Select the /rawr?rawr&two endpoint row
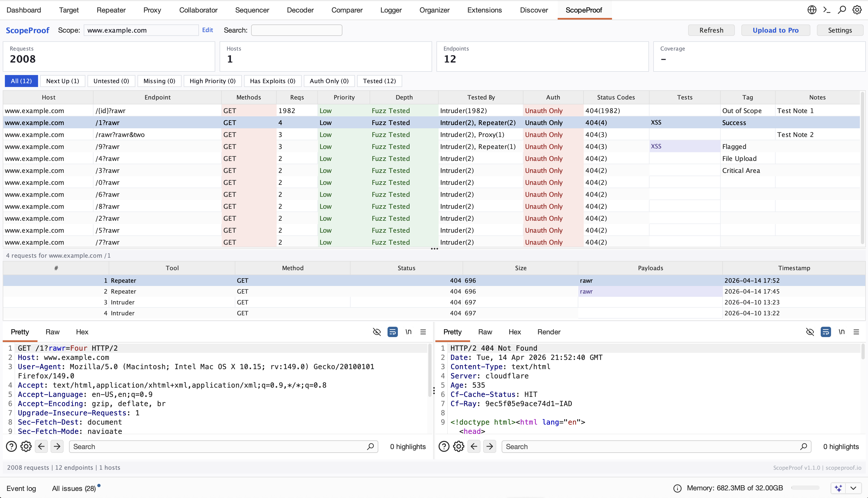This screenshot has height=498, width=868. (x=432, y=135)
